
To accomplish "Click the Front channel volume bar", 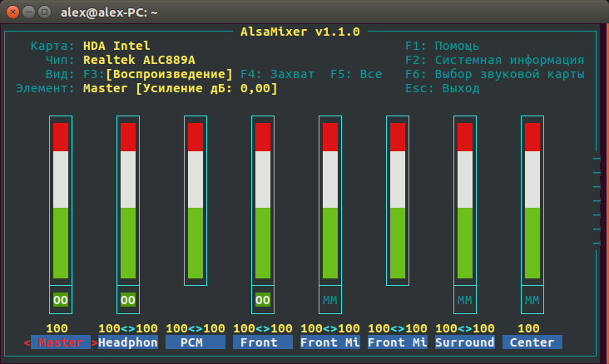I will click(x=263, y=200).
